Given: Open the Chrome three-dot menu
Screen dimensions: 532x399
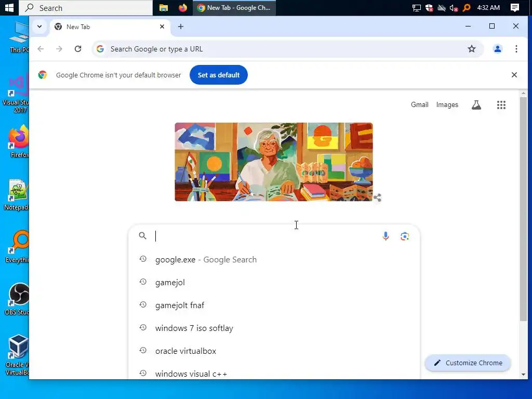Looking at the screenshot, I should pyautogui.click(x=516, y=49).
